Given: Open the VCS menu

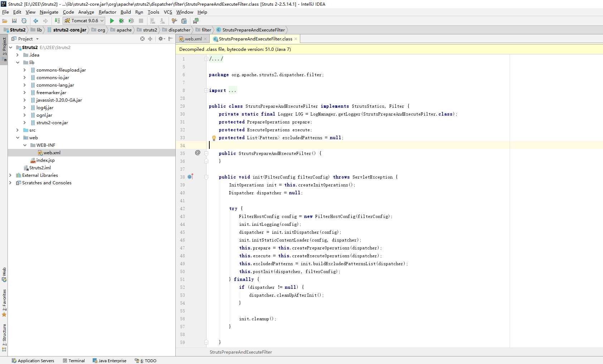Looking at the screenshot, I should [168, 12].
